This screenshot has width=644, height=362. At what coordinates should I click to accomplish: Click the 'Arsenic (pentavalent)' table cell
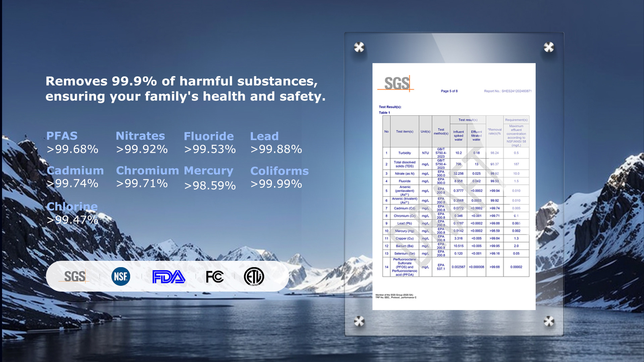(x=405, y=191)
